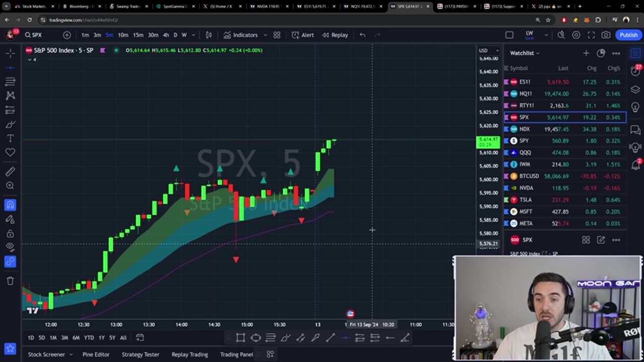644x362 pixels.
Task: Select the 30m timeframe
Action: pos(153,35)
